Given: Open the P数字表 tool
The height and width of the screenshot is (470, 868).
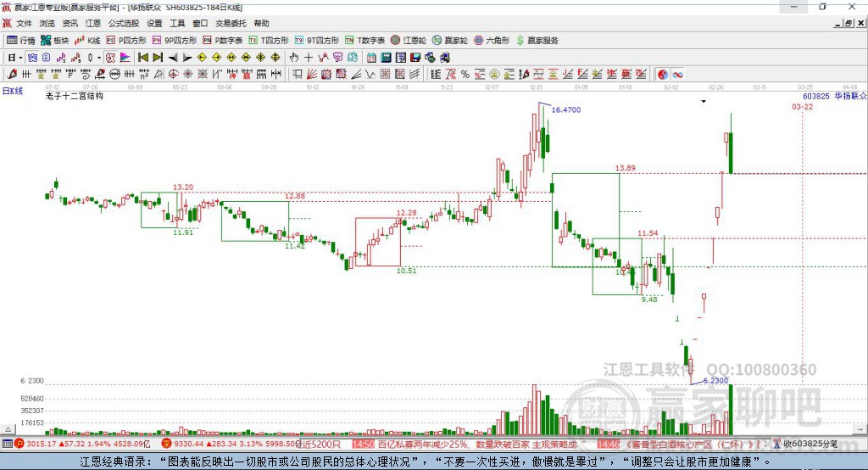Looking at the screenshot, I should coord(223,41).
